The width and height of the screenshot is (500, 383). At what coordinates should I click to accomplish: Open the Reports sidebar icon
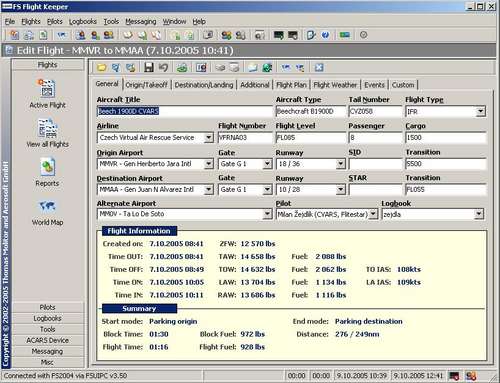47,167
